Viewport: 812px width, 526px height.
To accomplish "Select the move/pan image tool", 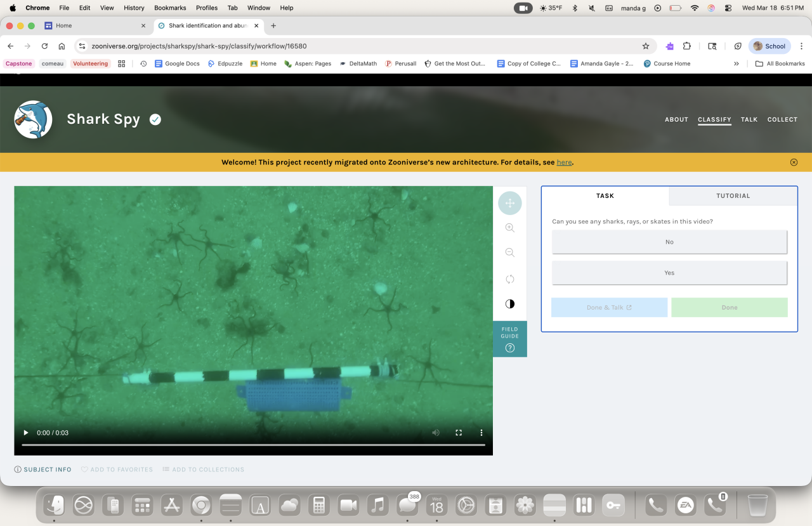I will [510, 203].
